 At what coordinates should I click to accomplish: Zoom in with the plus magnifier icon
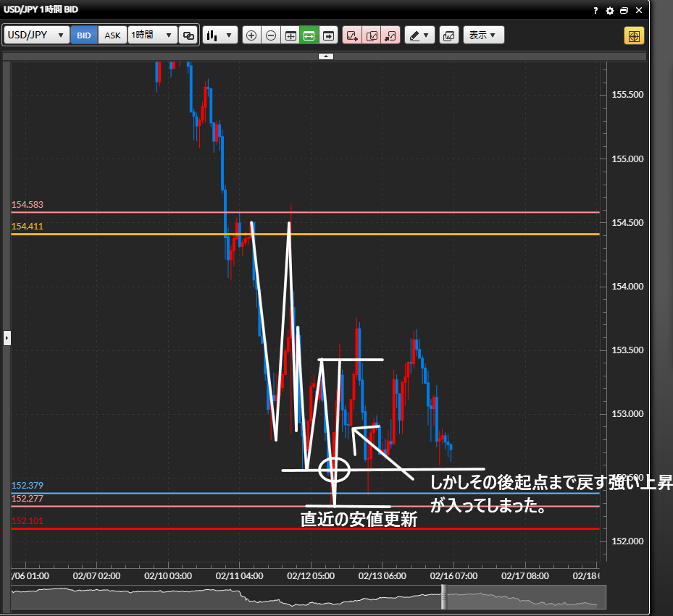[251, 35]
